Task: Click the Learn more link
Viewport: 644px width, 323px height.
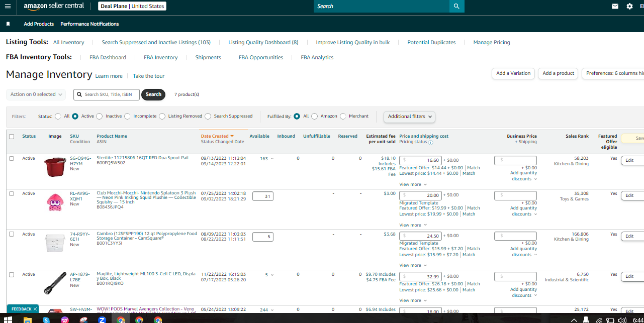Action: click(x=109, y=76)
